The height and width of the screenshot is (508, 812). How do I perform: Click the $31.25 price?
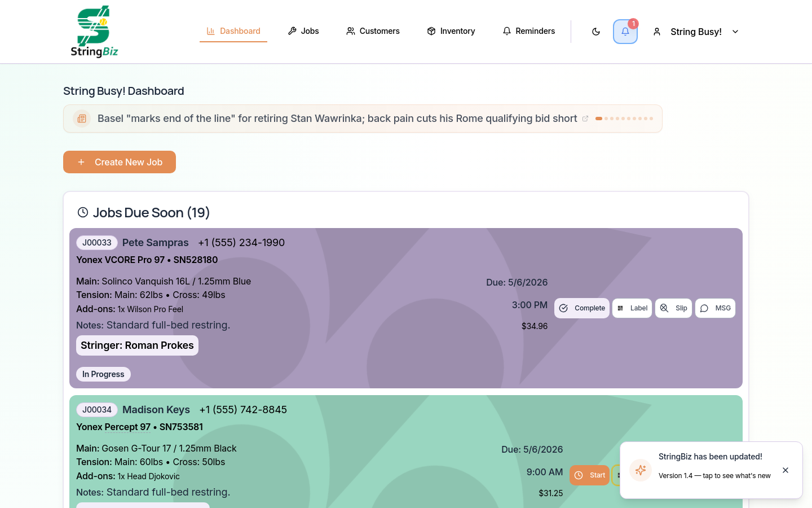[x=551, y=493]
